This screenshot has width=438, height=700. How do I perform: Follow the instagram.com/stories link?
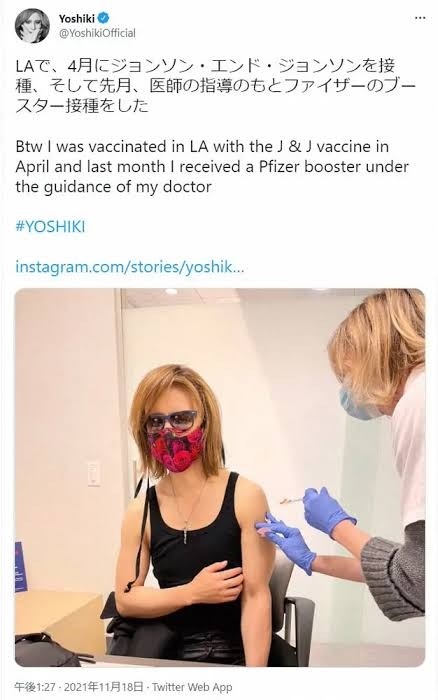point(130,267)
